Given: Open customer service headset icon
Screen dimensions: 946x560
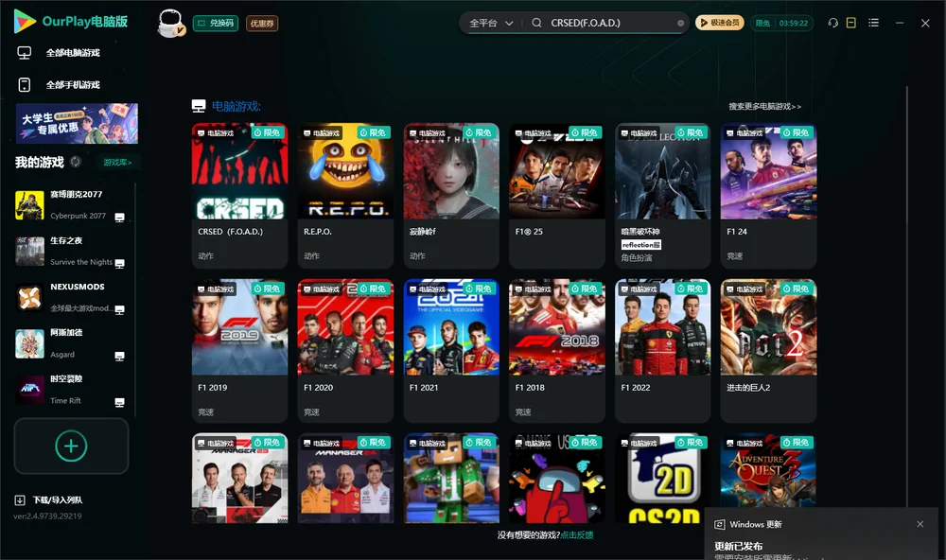Looking at the screenshot, I should 832,23.
